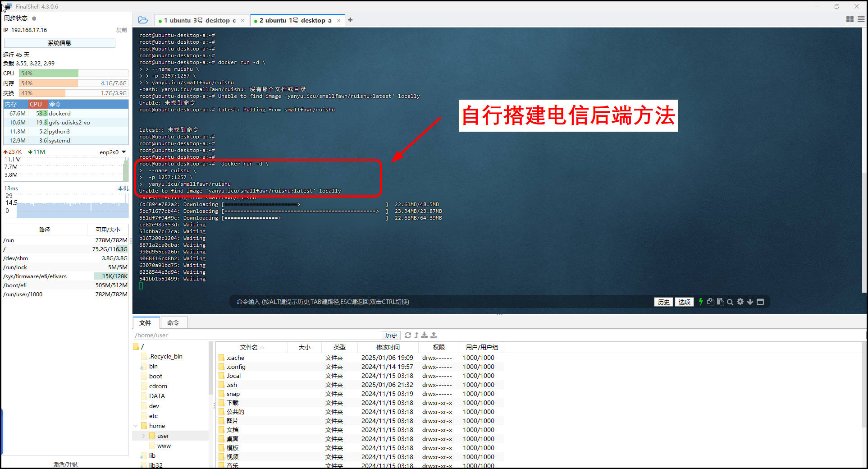Expand the user folder in tree
Viewport: 868px width, 469px height.
click(x=143, y=436)
